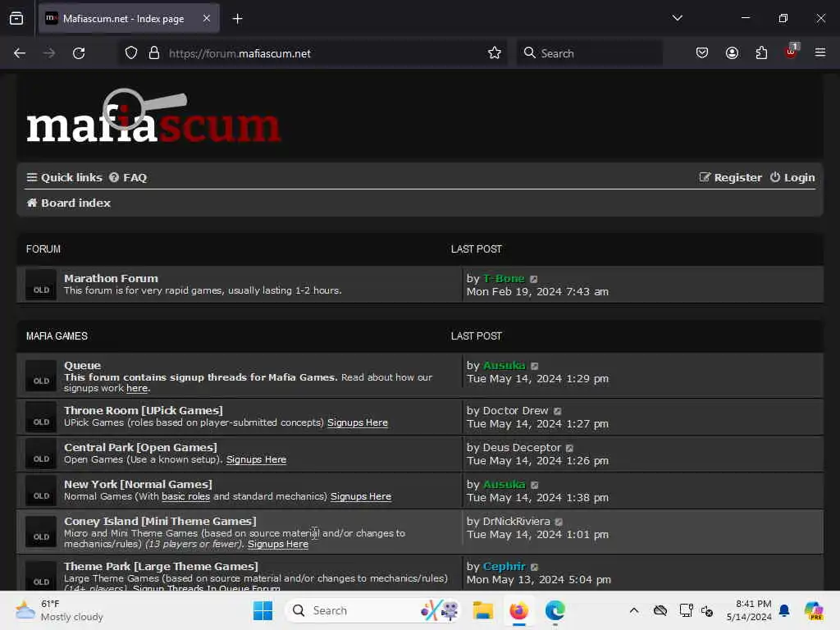The height and width of the screenshot is (630, 840).
Task: View latest post icon beside T-Bone
Action: point(533,279)
